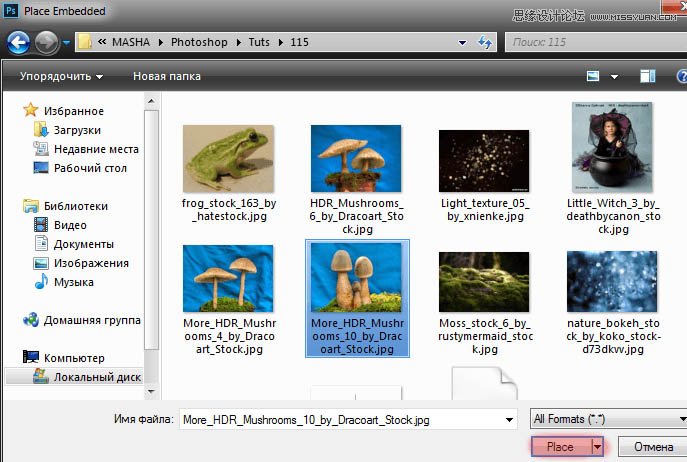Viewport: 687px width, 462px height.
Task: Open Музыка library
Action: (74, 282)
